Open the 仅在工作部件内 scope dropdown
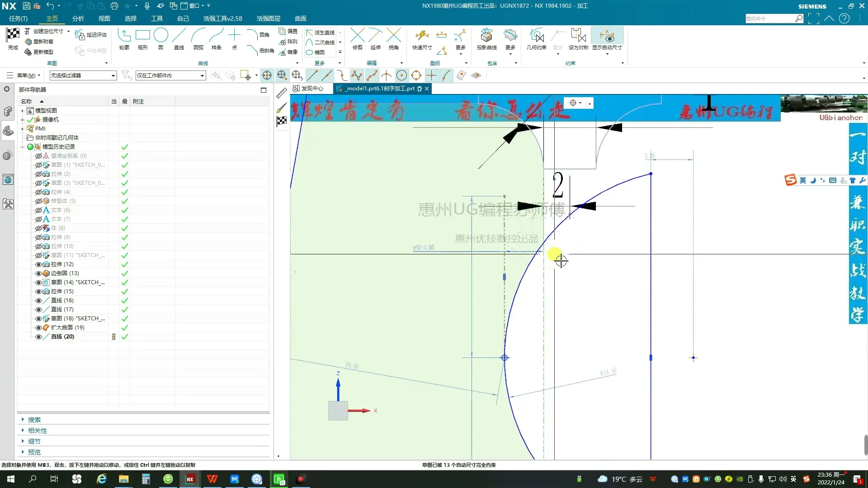This screenshot has width=868, height=488. pos(202,75)
